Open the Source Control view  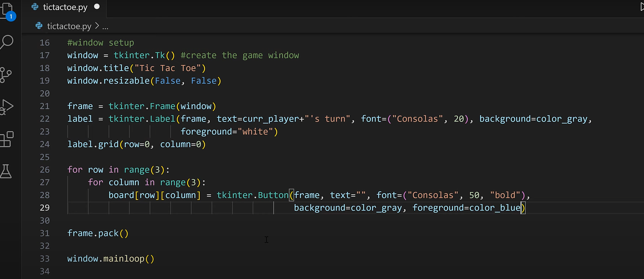click(x=6, y=75)
